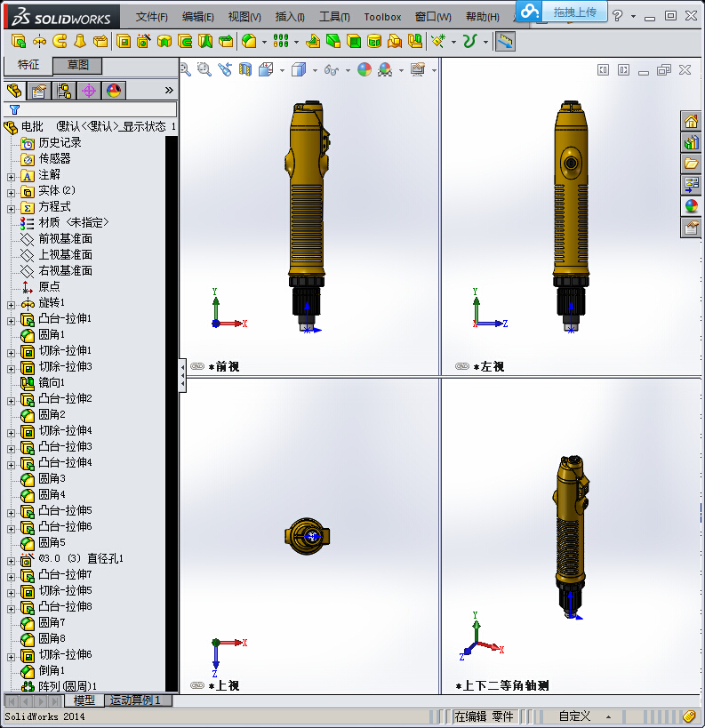Expand the 凸台-拉伸1 feature node
The width and height of the screenshot is (705, 728).
pos(12,321)
